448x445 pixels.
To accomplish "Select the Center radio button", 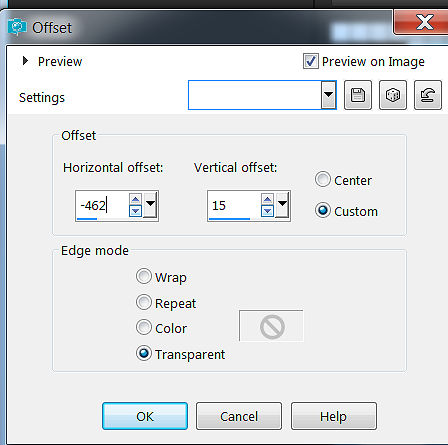I will 323,180.
